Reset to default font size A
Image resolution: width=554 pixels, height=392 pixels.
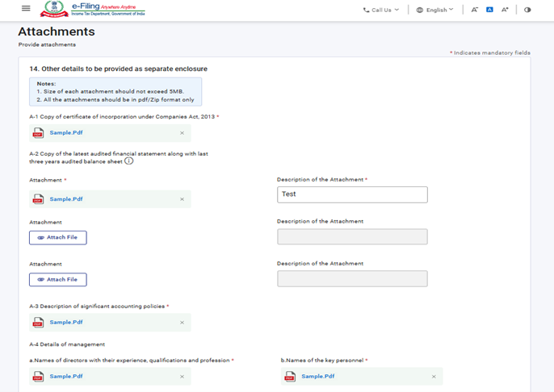489,10
